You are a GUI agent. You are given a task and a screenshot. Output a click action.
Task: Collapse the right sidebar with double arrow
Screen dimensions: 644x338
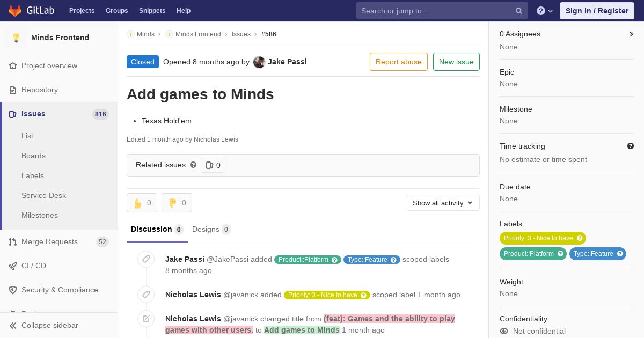coord(632,34)
